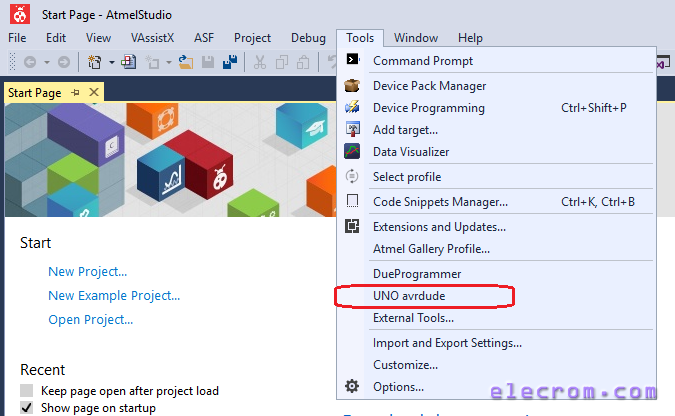Choose Command Prompt from Tools menu
The image size is (675, 416).
[496, 60]
